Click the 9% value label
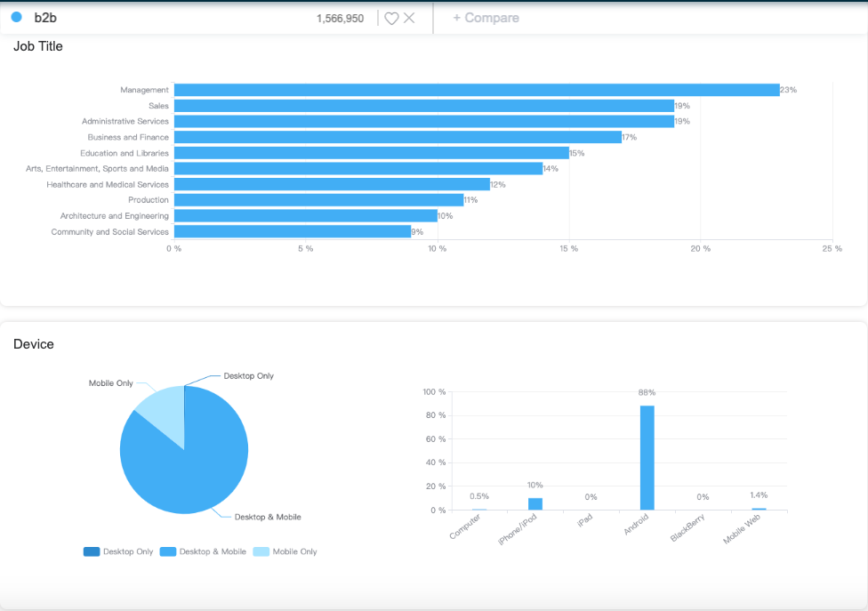This screenshot has width=868, height=611. pos(417,232)
